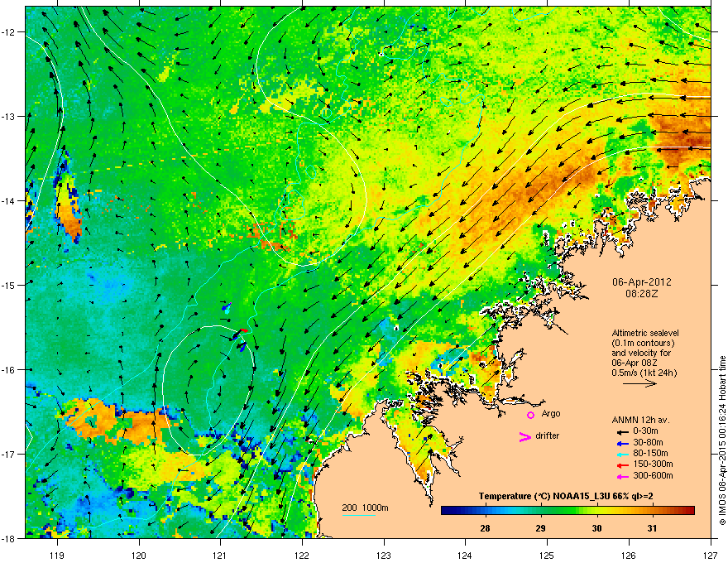Click the '(0.1m contours)' text
Screen dimensions: 728x563
[643, 344]
